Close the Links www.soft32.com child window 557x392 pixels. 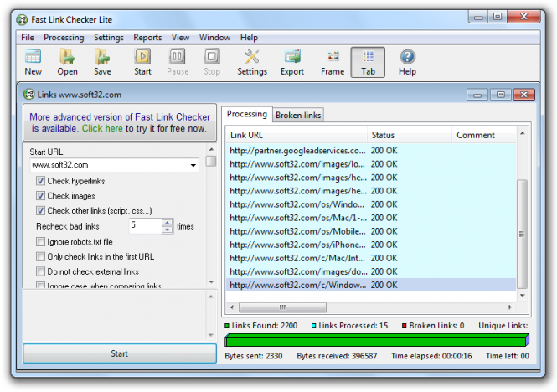pos(524,95)
